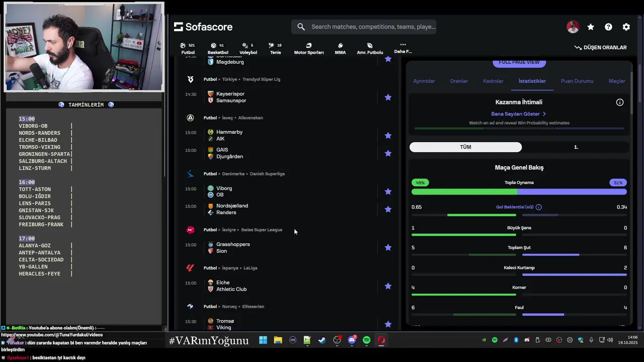Open the Voleybol sport category

(x=248, y=48)
